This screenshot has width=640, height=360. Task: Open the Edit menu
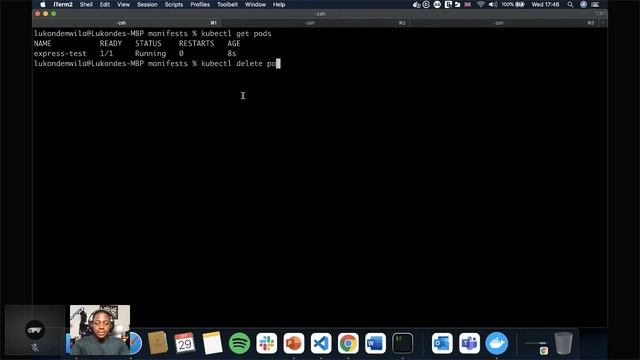105,4
